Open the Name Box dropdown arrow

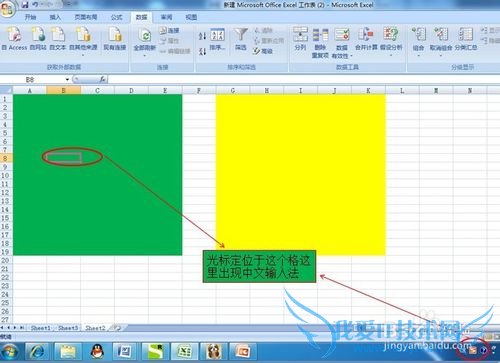[67, 80]
